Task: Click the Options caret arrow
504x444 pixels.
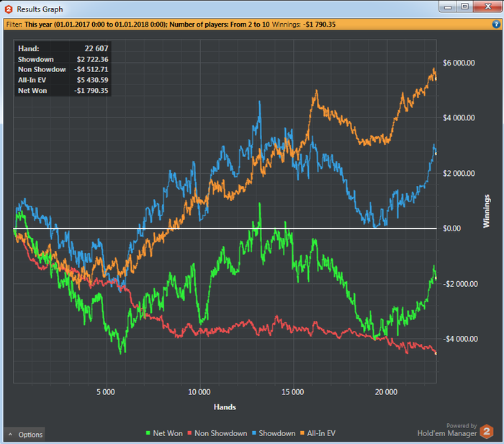Action: tap(10, 435)
